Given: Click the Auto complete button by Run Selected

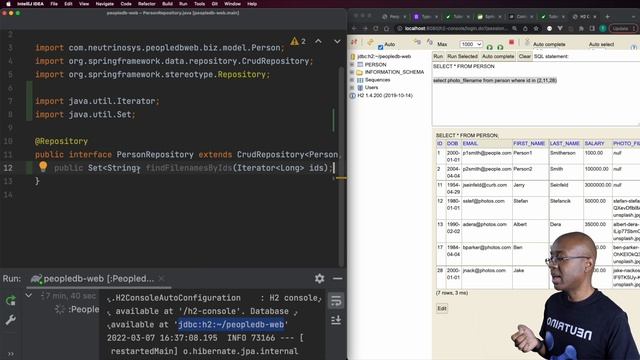Looking at the screenshot, I should click(x=498, y=56).
